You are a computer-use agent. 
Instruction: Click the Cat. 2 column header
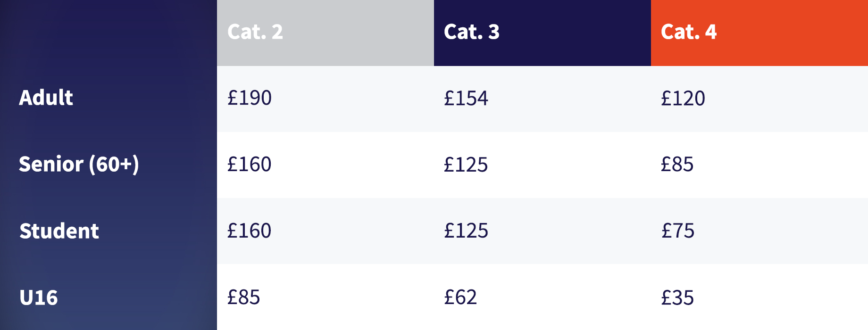[x=255, y=32]
